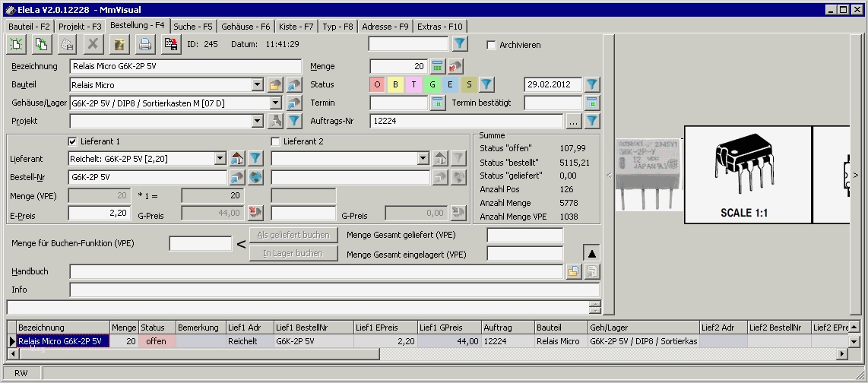The width and height of the screenshot is (868, 383).
Task: Open the Handbuch file folder icon
Action: 574,272
